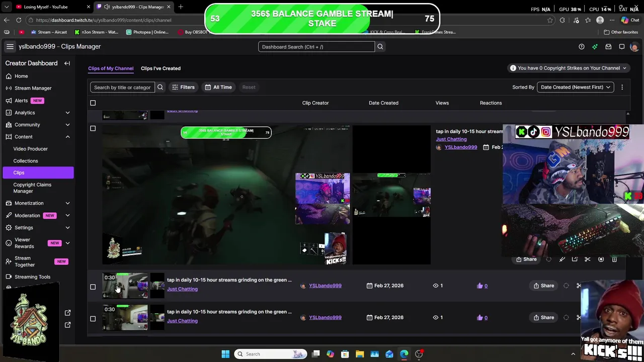Viewport: 644px width, 362px height.
Task: Open Streaming Tools in the sidebar
Action: point(38,277)
